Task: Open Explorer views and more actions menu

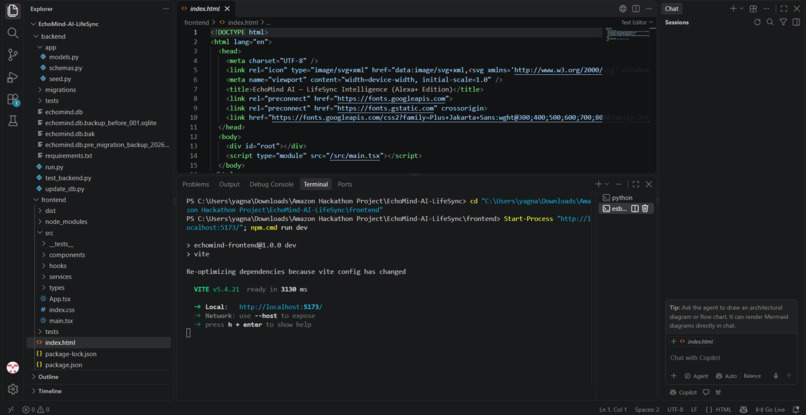Action: (166, 9)
